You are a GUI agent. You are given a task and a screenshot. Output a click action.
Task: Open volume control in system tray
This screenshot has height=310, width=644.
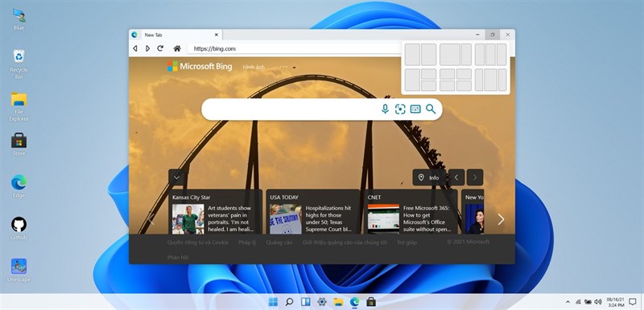pos(598,302)
